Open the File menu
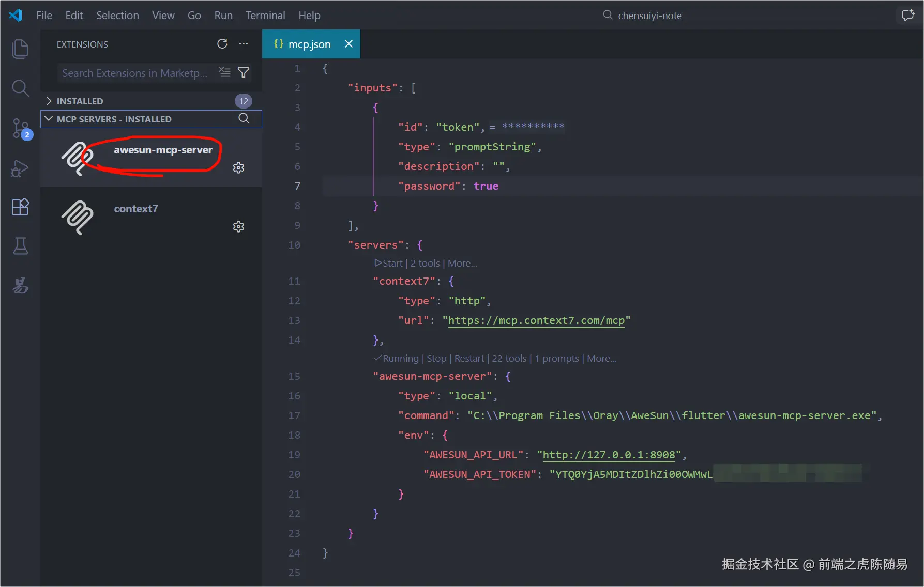Viewport: 924px width, 587px height. click(44, 16)
